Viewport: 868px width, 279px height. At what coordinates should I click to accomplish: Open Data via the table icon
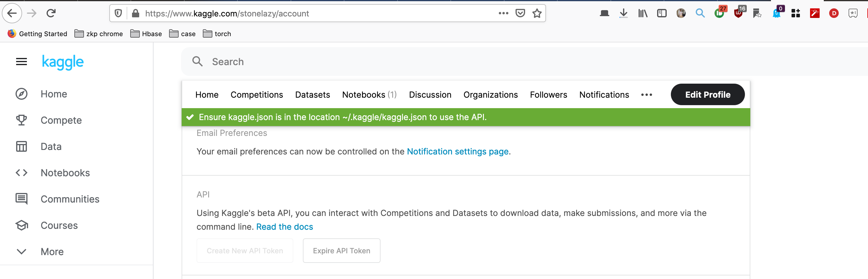(x=22, y=147)
